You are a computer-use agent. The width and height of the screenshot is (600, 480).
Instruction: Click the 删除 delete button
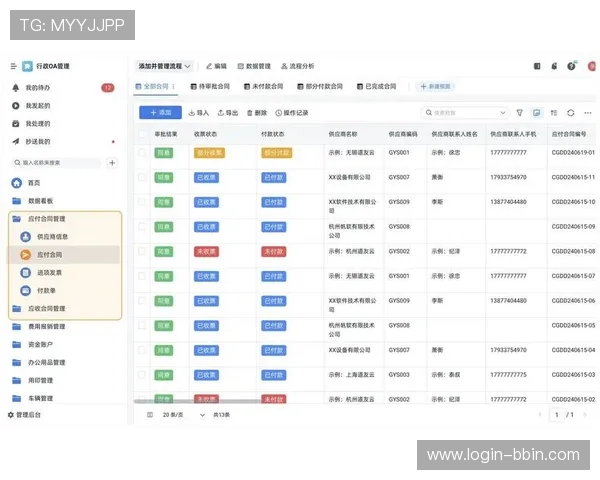coord(257,113)
